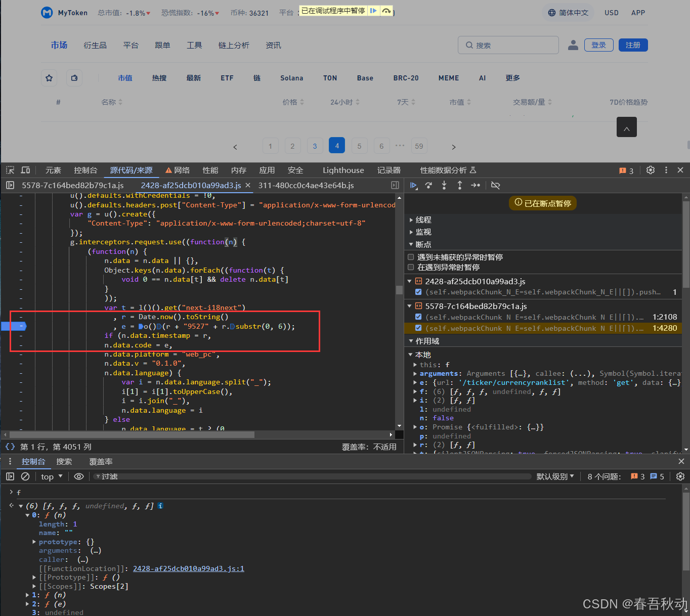The height and width of the screenshot is (616, 690).
Task: Click the Step button in debugger
Action: [476, 186]
